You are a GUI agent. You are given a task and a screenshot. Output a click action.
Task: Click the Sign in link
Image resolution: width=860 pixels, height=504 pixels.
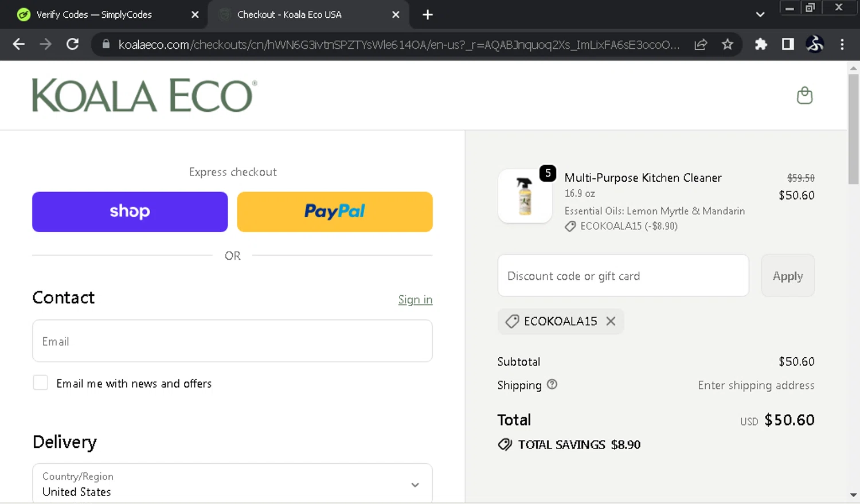coord(415,299)
